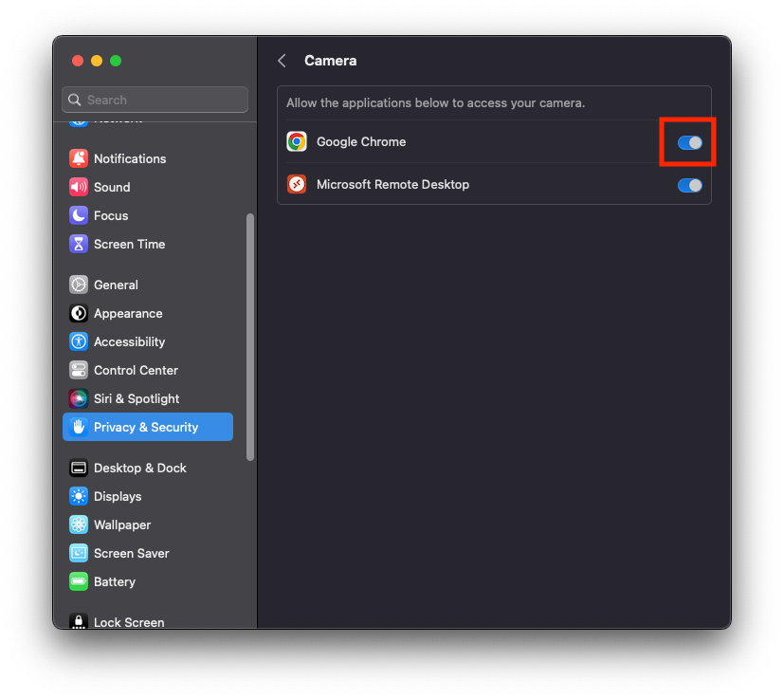The image size is (784, 699).
Task: Click the Displays sun icon
Action: click(79, 496)
